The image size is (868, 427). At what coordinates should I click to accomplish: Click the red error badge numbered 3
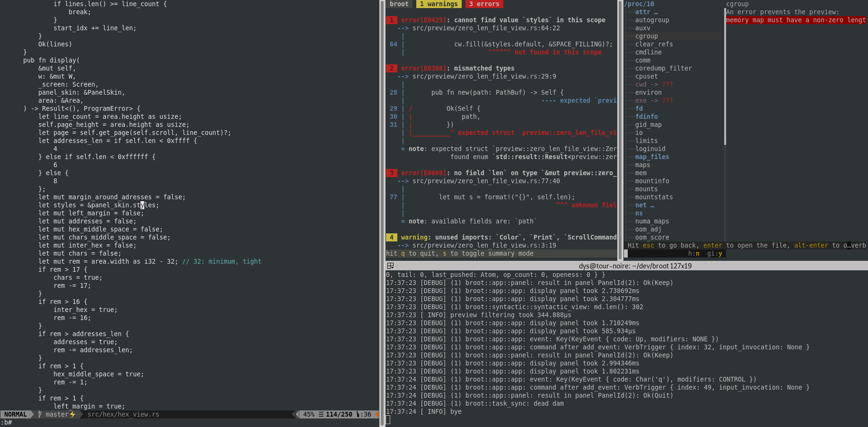coord(392,173)
